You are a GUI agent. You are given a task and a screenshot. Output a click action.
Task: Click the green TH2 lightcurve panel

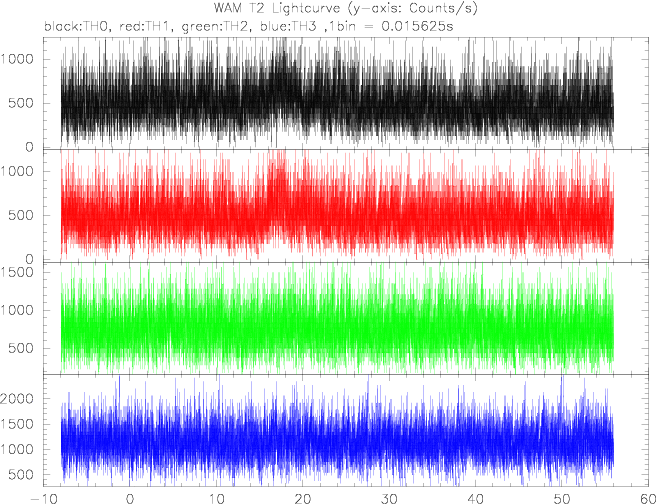tap(344, 318)
